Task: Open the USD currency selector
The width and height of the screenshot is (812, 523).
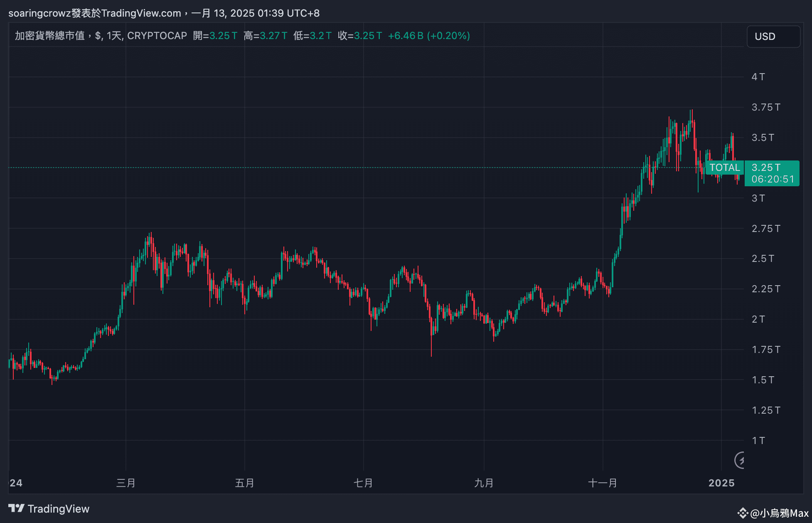Action: click(x=773, y=37)
